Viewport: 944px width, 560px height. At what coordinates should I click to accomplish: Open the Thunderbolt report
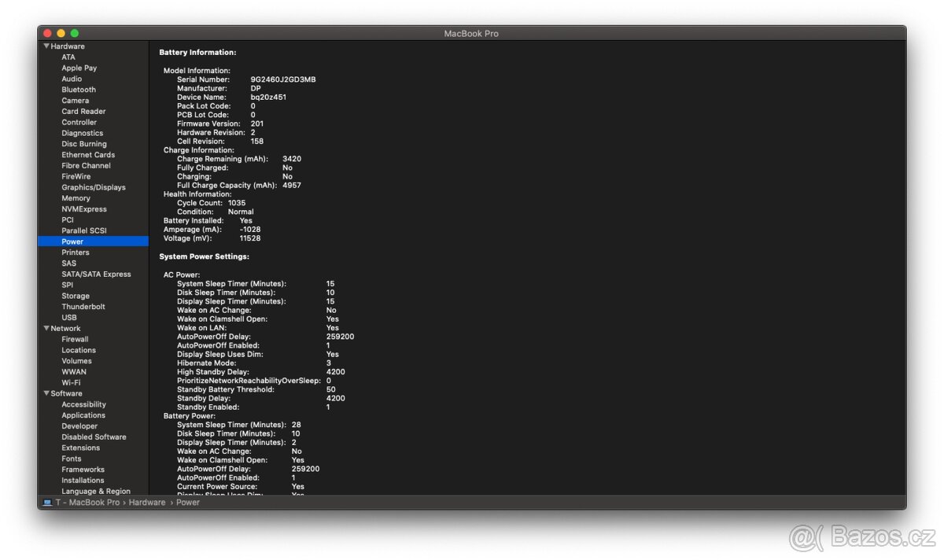[82, 306]
